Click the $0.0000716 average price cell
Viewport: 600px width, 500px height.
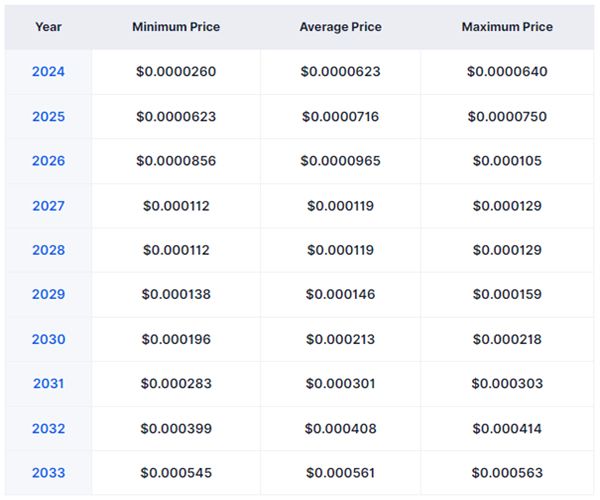click(x=340, y=117)
